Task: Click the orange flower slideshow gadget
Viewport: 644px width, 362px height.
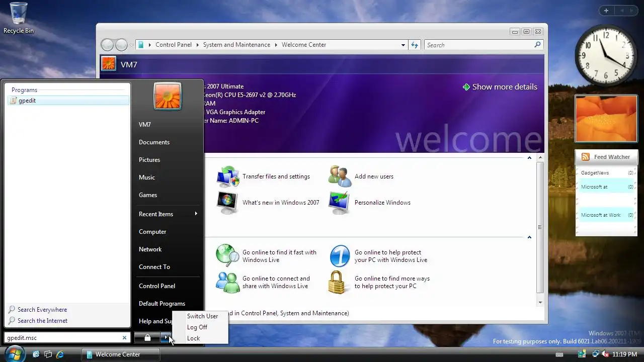Action: (606, 119)
